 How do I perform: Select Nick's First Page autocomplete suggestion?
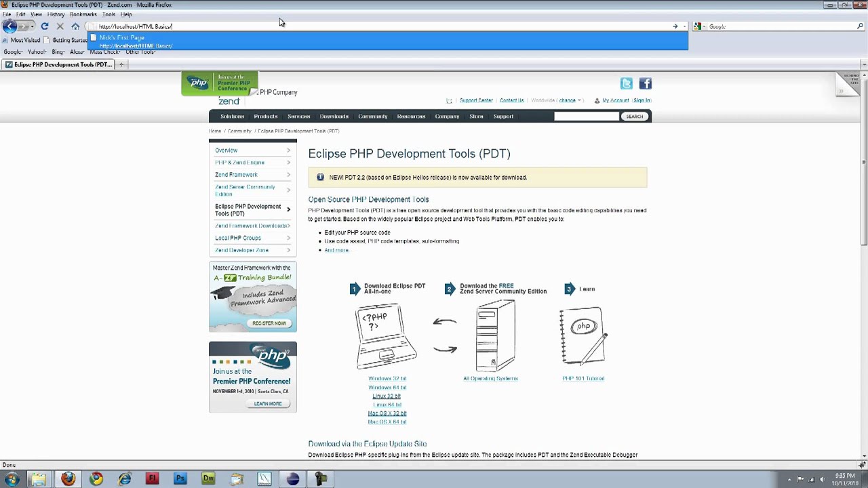click(x=387, y=41)
